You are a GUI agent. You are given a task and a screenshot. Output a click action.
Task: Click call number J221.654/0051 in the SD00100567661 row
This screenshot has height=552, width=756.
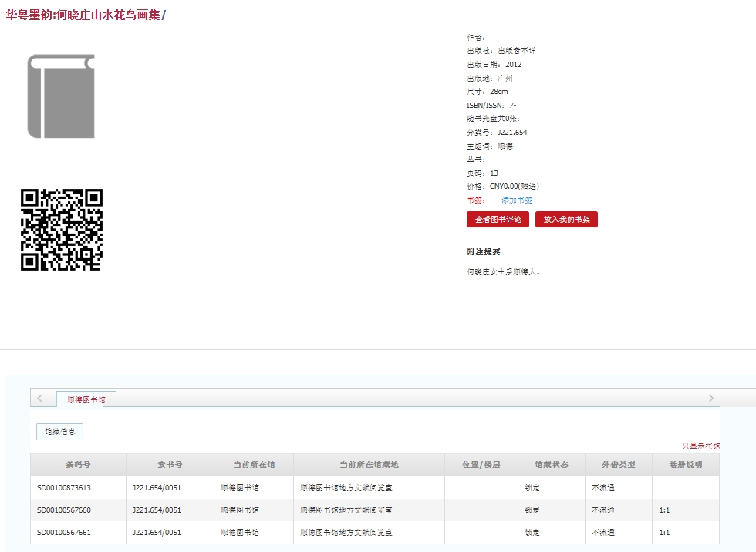coord(157,533)
